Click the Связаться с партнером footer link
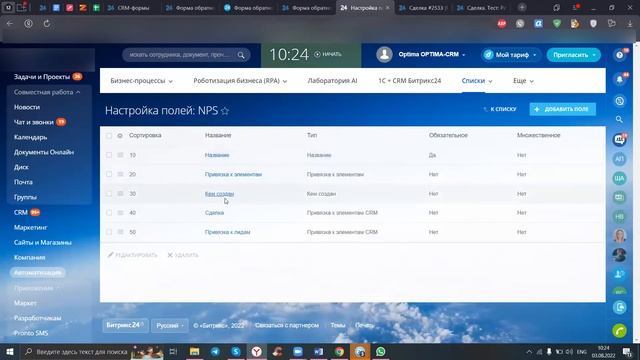640x360 pixels. coord(287,325)
